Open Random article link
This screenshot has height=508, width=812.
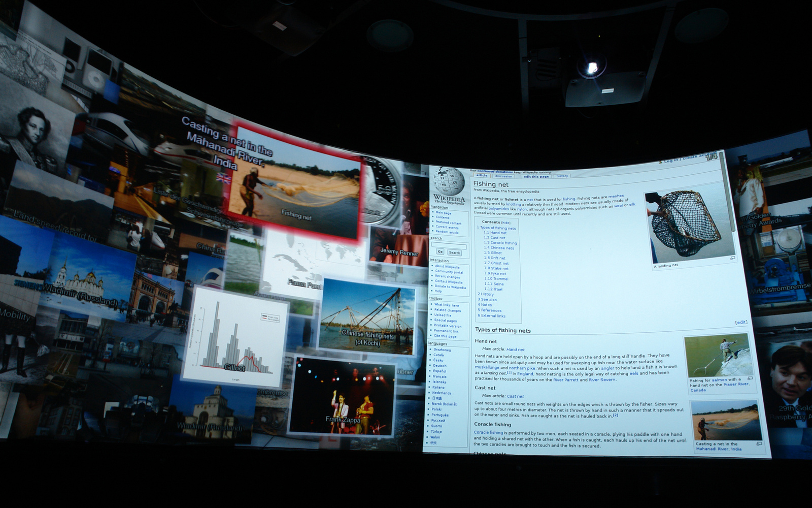tap(447, 232)
